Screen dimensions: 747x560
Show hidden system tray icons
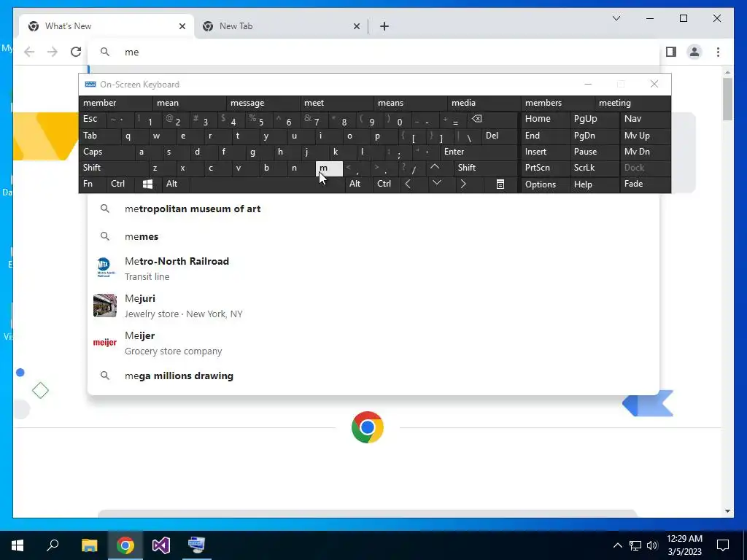tap(617, 545)
